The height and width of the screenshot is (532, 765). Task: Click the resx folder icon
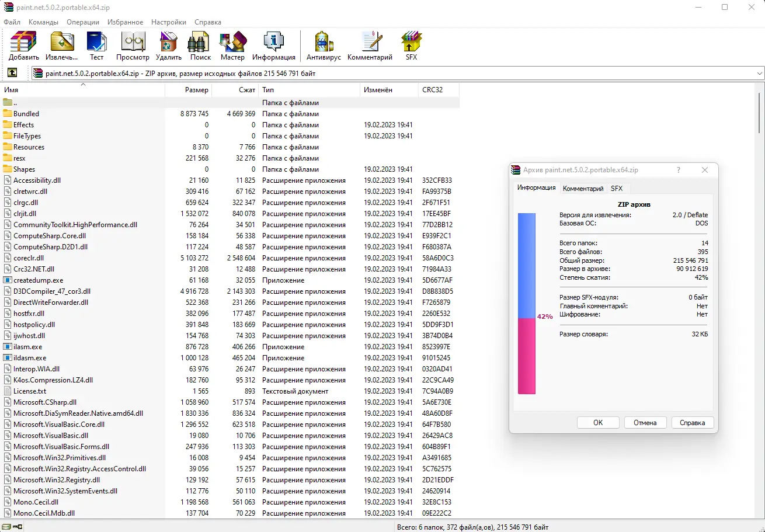pos(8,158)
